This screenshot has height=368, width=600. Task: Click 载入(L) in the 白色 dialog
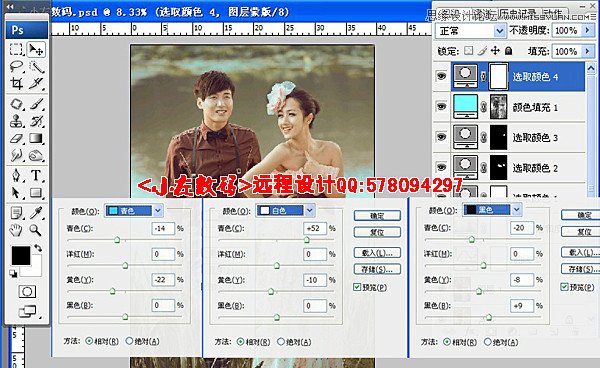click(377, 253)
